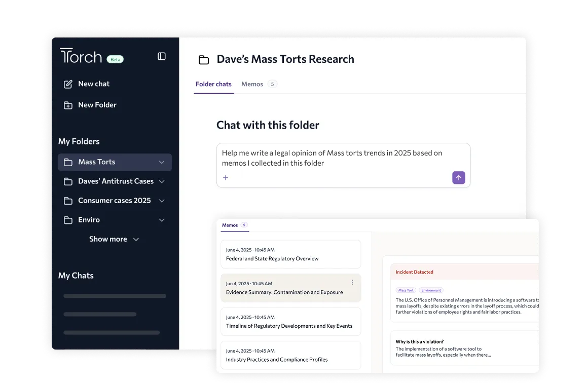The height and width of the screenshot is (385, 588).
Task: Click the Incident Detected banner
Action: pos(465,272)
